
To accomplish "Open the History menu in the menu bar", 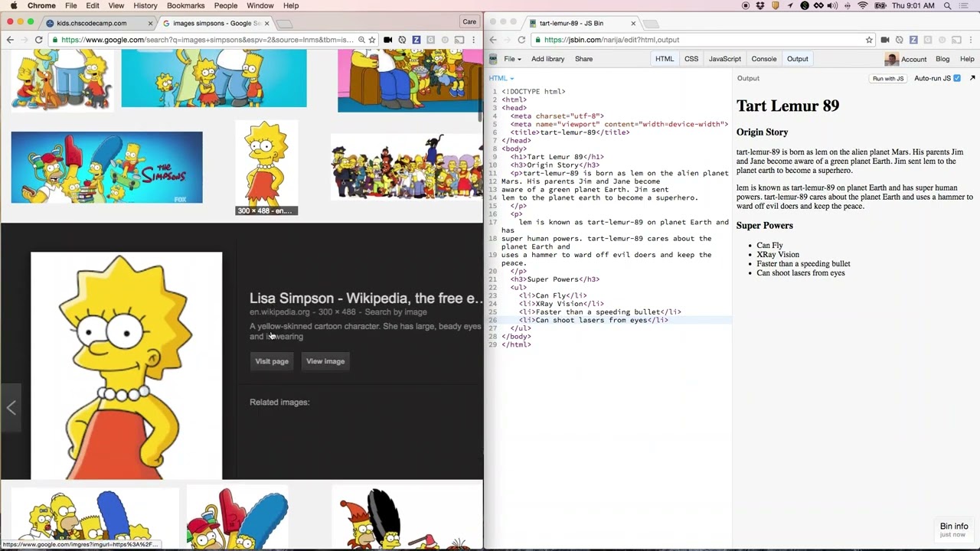I will click(x=145, y=5).
